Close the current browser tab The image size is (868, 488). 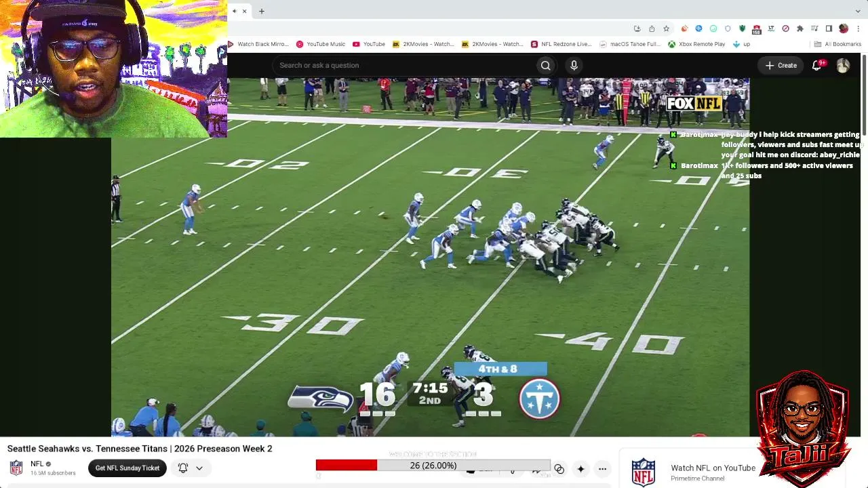tap(245, 11)
